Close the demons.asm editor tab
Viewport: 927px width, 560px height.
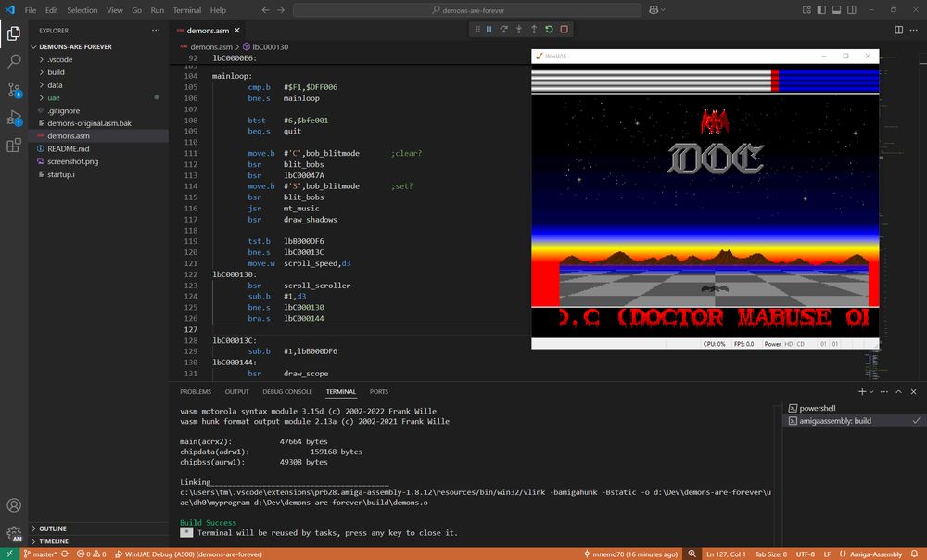coord(237,31)
